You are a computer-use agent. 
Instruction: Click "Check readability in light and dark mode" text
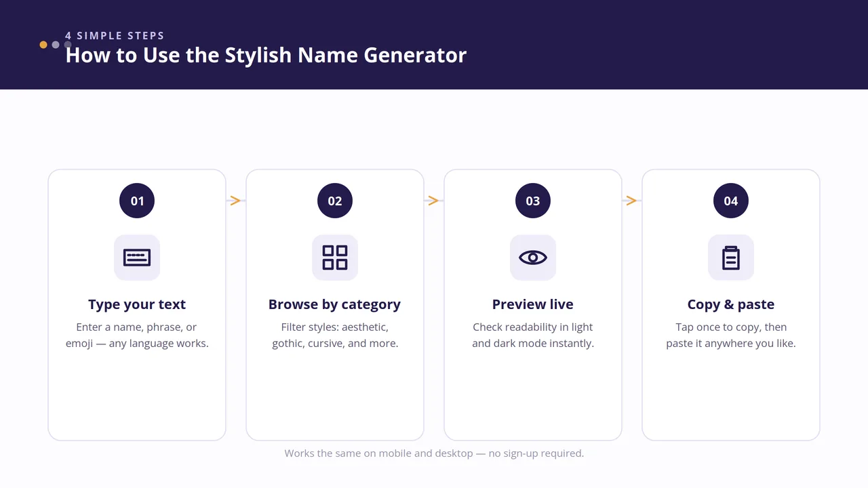tap(533, 335)
